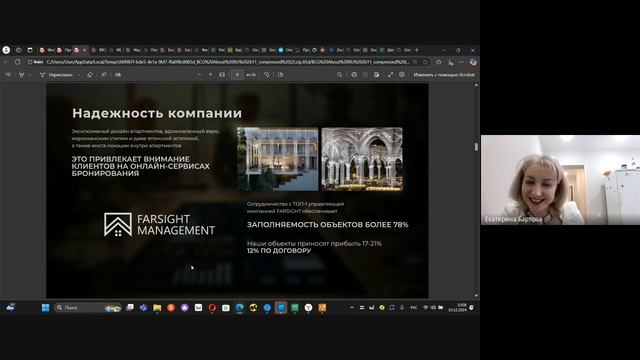This screenshot has height=360, width=640.
Task: Open browser extensions icon
Action: [x=439, y=62]
